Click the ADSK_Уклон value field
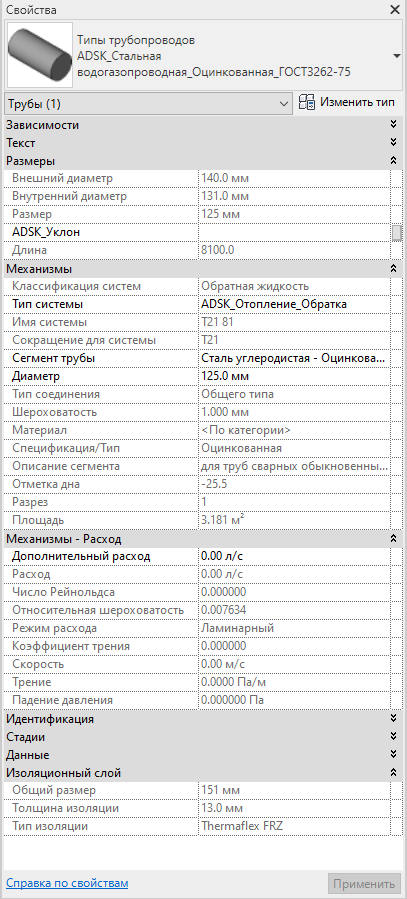The image size is (407, 899). [x=293, y=232]
